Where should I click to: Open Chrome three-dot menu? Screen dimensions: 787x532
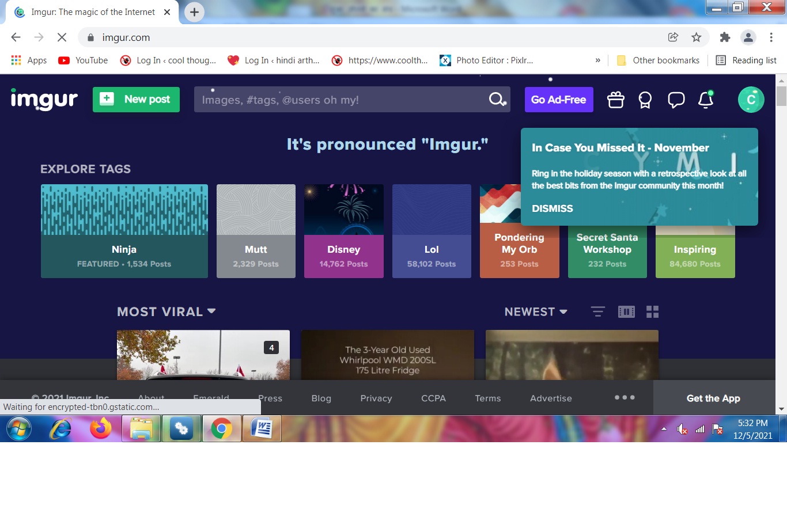[x=771, y=37]
